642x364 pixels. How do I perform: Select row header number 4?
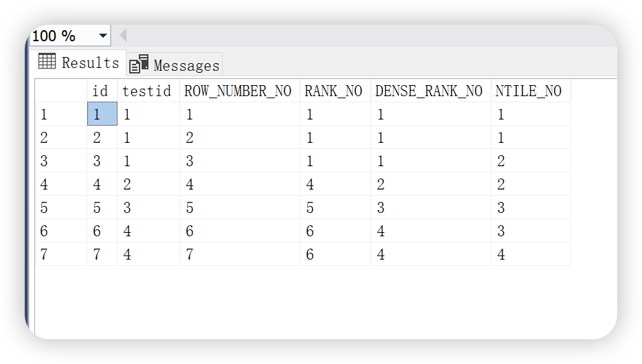click(61, 184)
